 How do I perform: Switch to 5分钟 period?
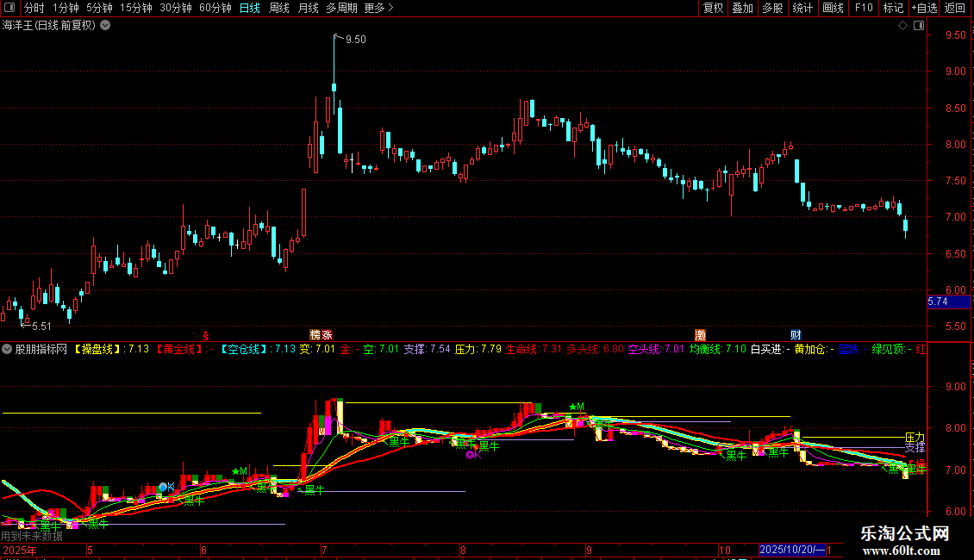pyautogui.click(x=99, y=8)
